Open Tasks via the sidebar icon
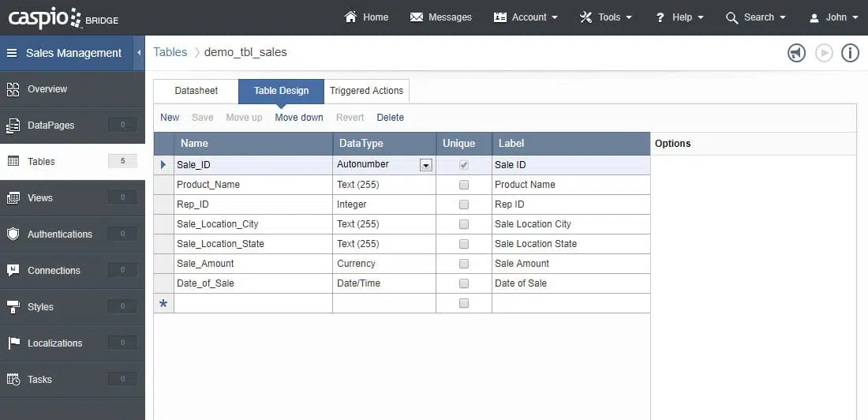The width and height of the screenshot is (868, 420). [13, 380]
